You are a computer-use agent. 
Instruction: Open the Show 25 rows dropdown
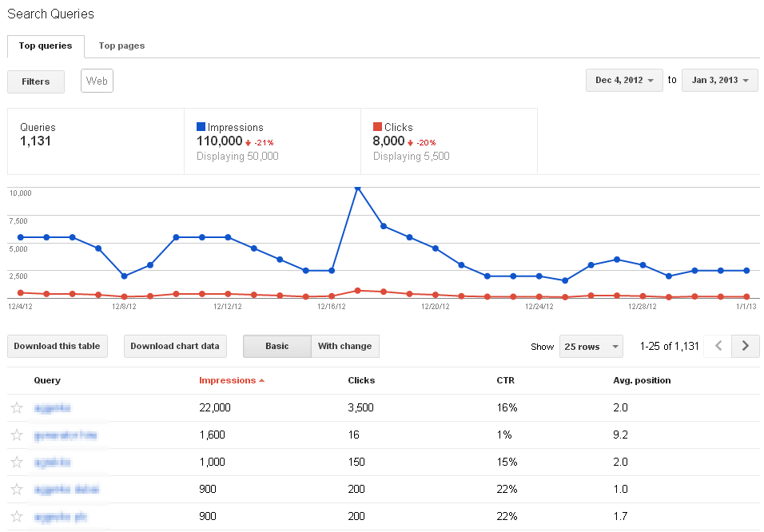click(x=591, y=346)
